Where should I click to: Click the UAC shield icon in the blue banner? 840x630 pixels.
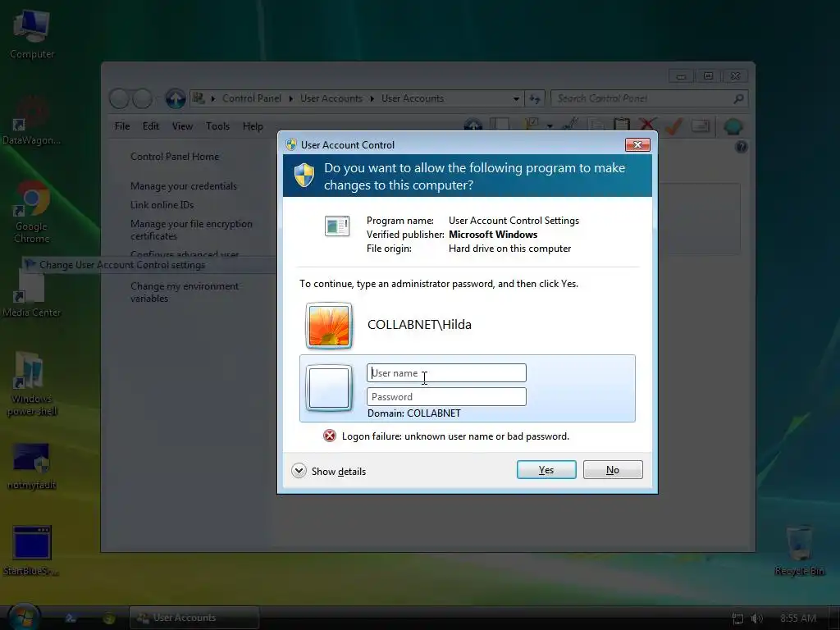coord(304,176)
